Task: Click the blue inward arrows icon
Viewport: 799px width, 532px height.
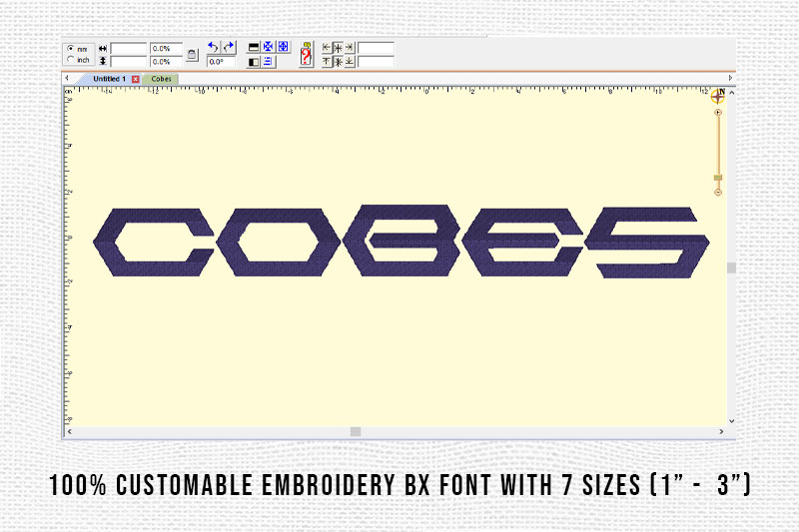Action: point(268,46)
